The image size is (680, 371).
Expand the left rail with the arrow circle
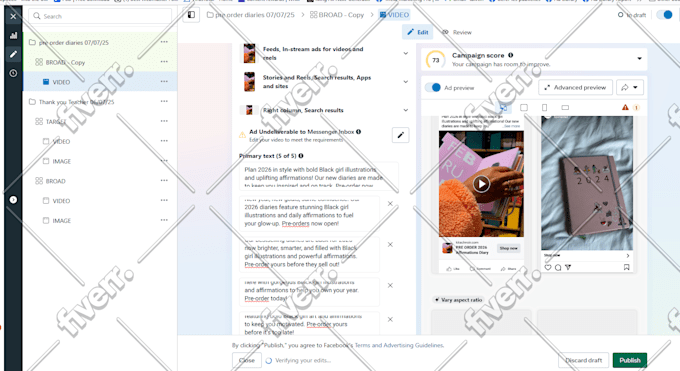13,200
